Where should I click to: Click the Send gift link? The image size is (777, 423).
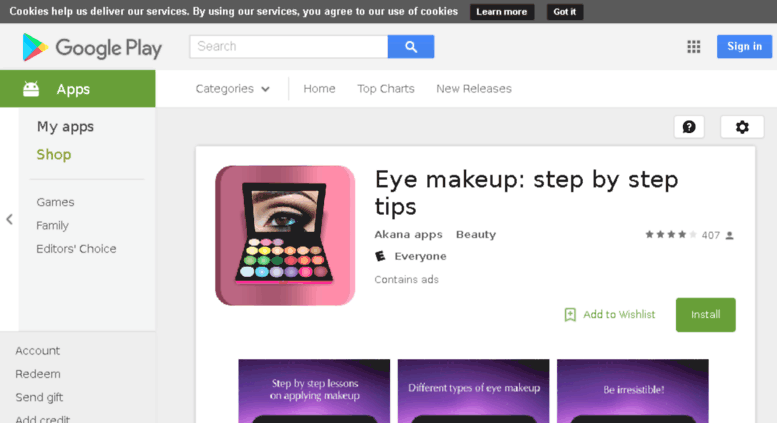click(x=39, y=397)
